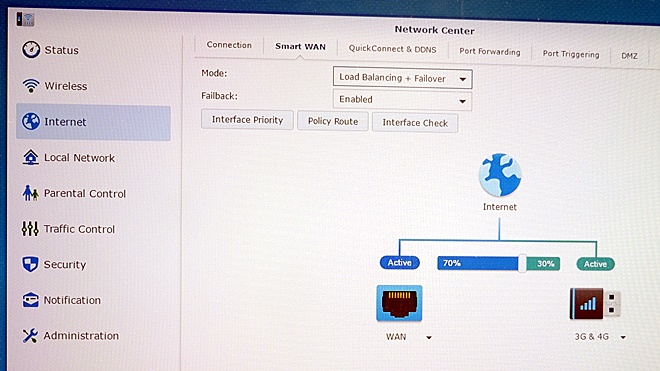Expand the Failback Enabled dropdown
660x371 pixels.
point(402,100)
